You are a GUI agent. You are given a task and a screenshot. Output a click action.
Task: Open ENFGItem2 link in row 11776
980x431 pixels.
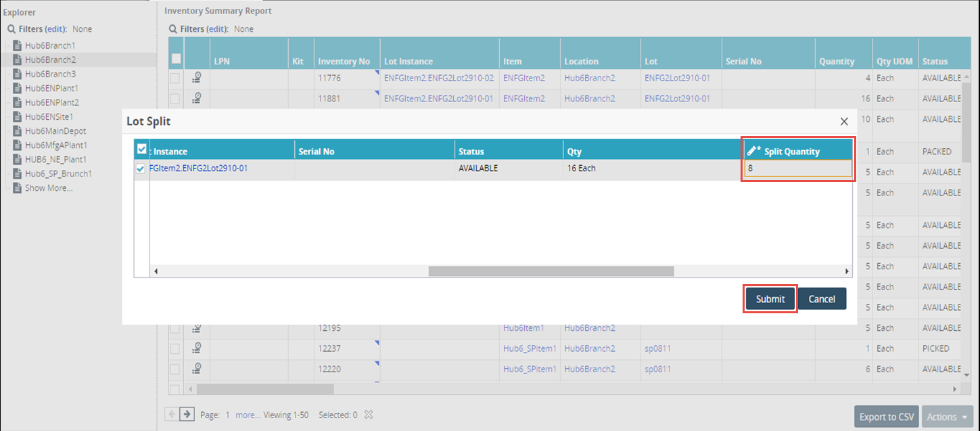pos(524,78)
